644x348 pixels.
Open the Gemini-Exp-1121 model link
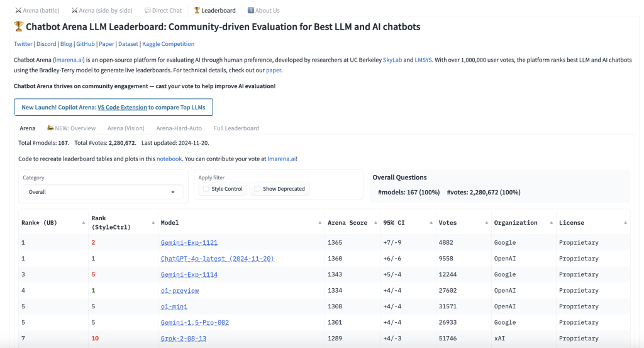[189, 243]
